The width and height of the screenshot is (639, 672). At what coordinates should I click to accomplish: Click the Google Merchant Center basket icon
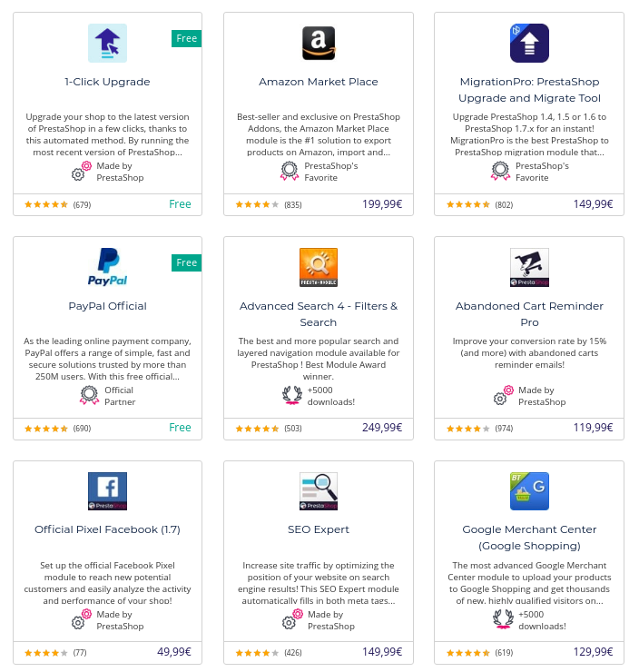click(x=529, y=491)
